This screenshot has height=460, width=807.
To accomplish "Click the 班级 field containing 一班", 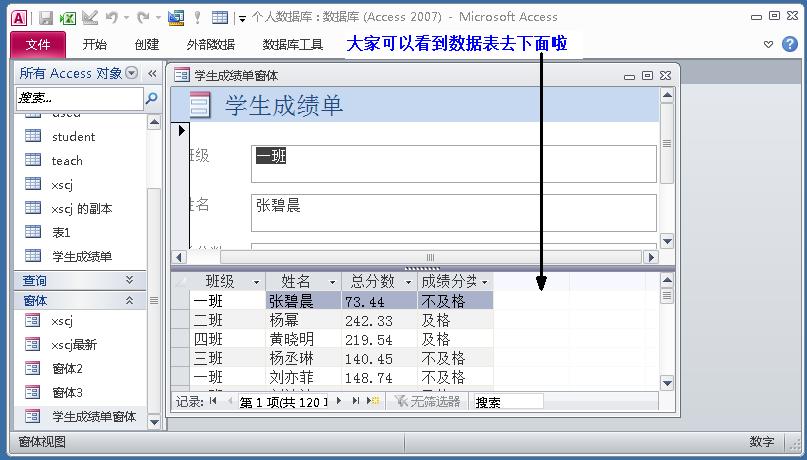I will 453,164.
